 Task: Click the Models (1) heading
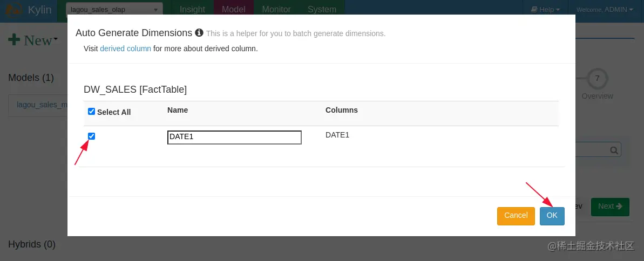(31, 78)
